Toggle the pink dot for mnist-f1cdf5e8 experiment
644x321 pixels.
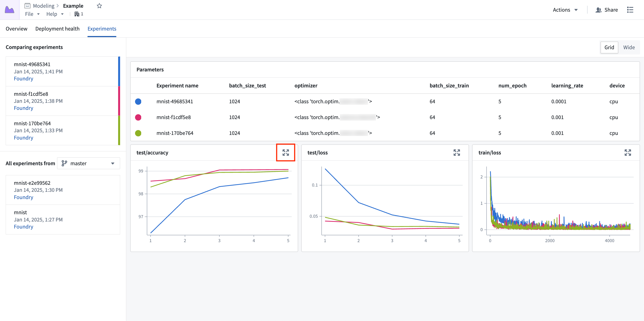138,117
